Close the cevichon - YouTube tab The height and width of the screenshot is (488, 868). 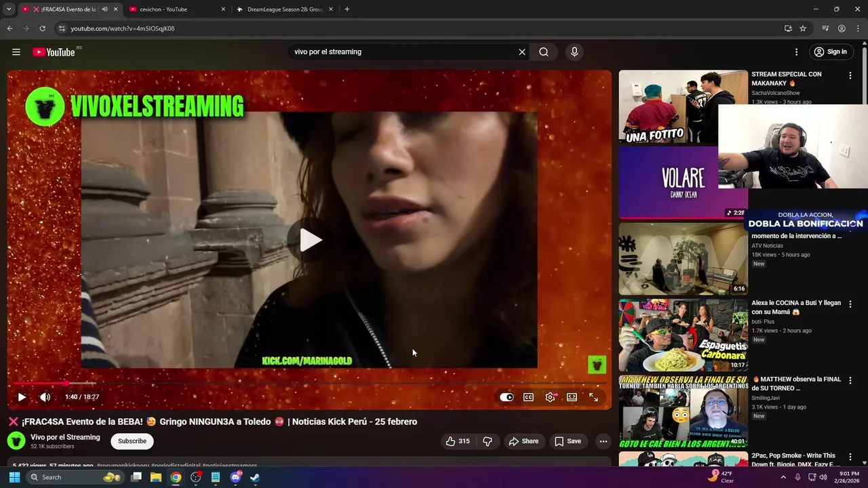(223, 9)
